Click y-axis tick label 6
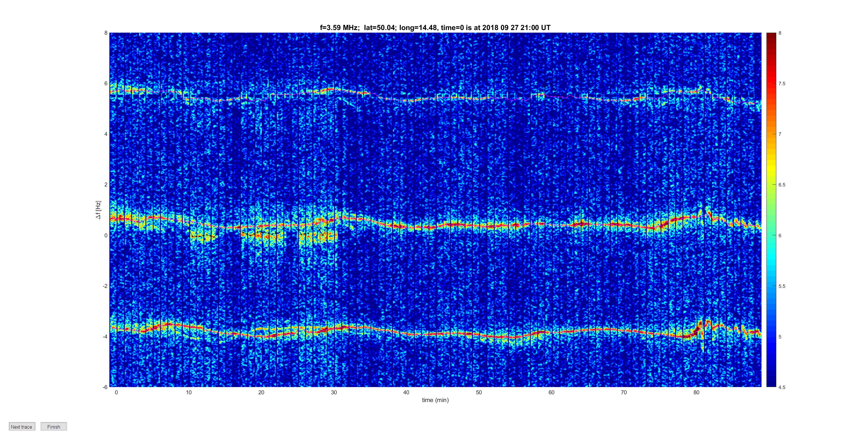The height and width of the screenshot is (435, 868). point(106,84)
